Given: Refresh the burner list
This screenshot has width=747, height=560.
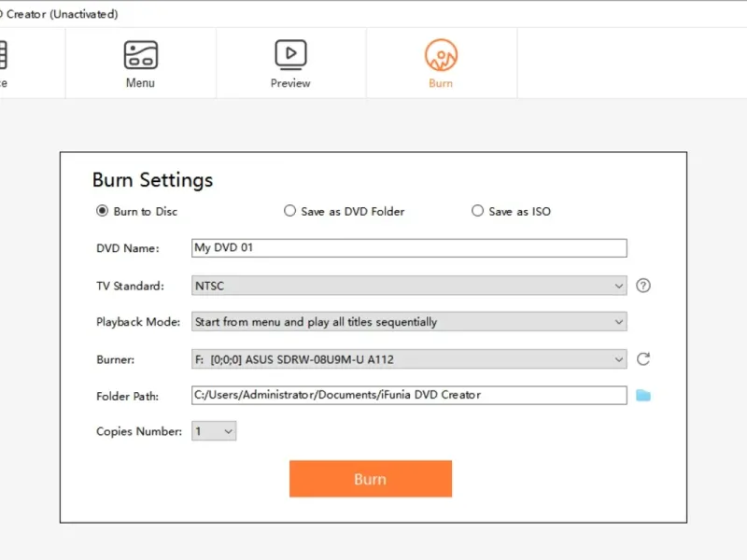Looking at the screenshot, I should [x=643, y=358].
